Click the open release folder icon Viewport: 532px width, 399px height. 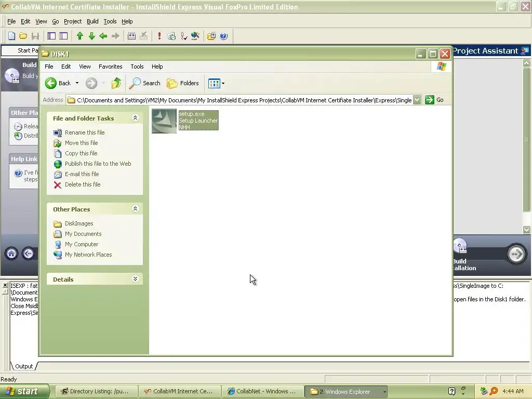point(211,36)
